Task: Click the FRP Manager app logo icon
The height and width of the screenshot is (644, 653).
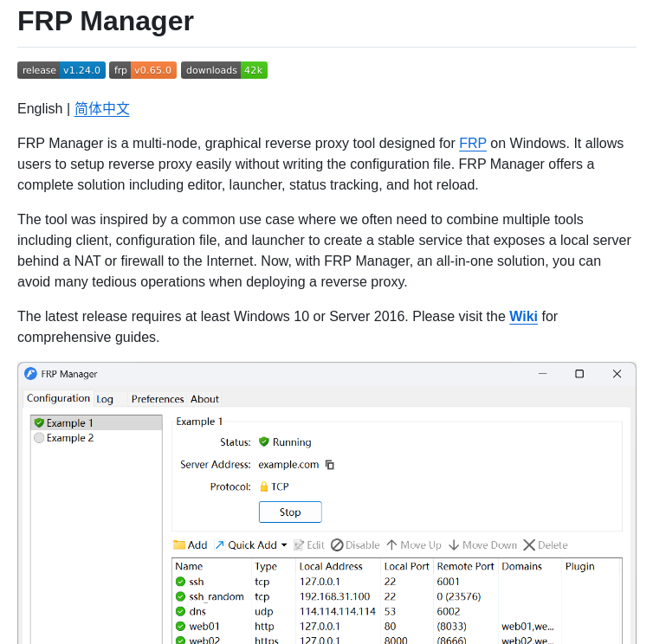Action: coord(30,374)
